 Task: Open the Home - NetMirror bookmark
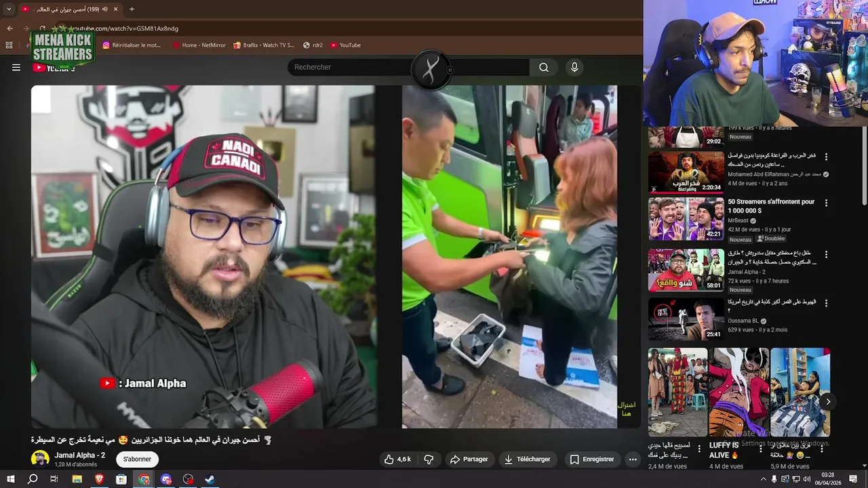pyautogui.click(x=199, y=45)
